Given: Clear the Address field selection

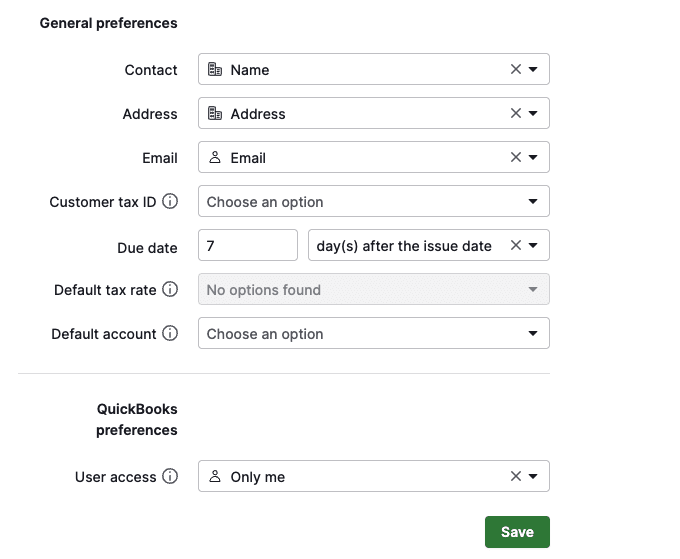Looking at the screenshot, I should 516,113.
